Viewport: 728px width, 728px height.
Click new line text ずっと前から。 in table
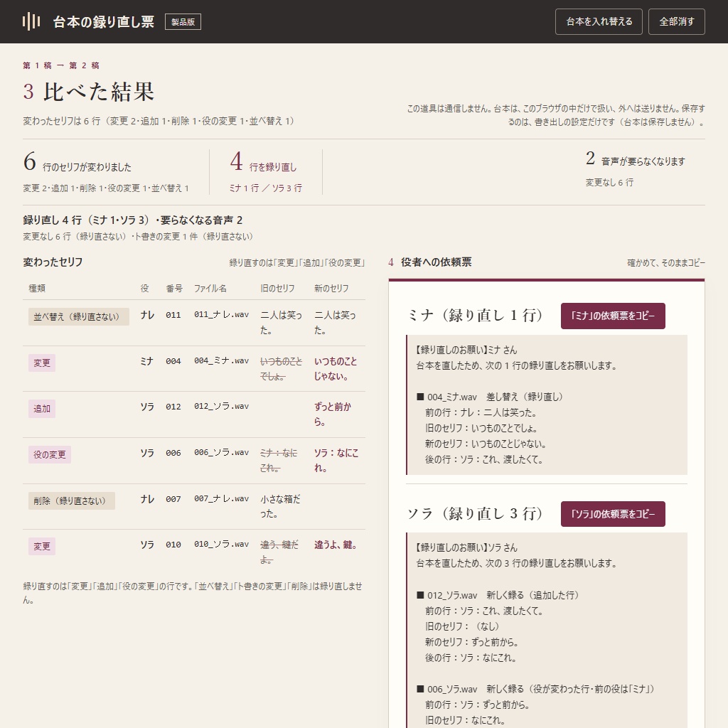pos(333,414)
